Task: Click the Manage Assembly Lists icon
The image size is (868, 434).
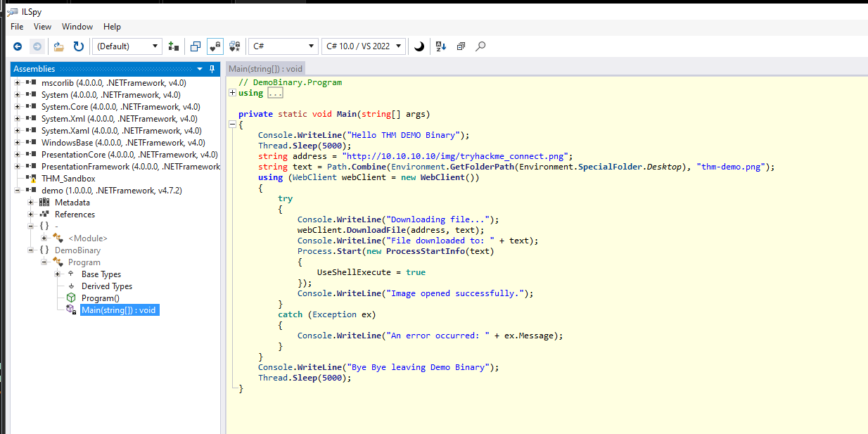Action: click(x=174, y=46)
